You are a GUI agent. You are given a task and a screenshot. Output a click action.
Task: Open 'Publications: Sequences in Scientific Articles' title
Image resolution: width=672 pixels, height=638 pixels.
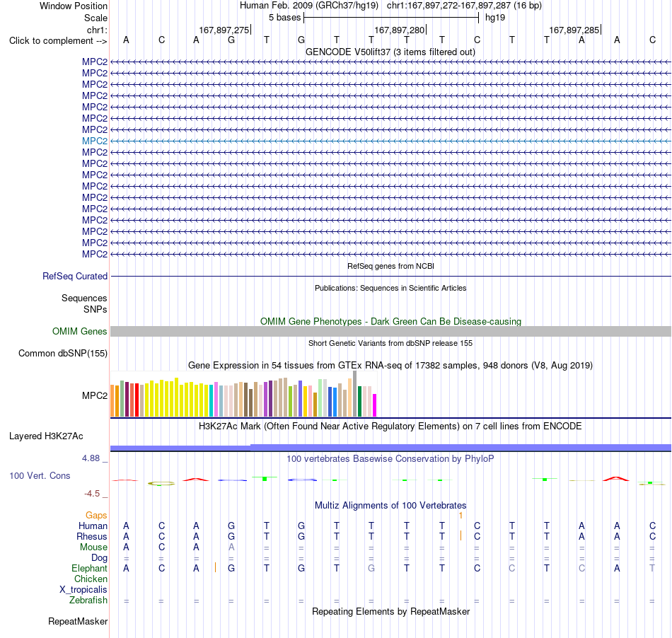[x=390, y=288]
